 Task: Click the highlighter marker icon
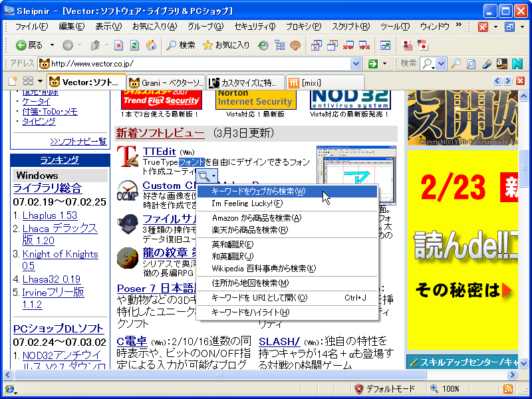click(x=487, y=63)
